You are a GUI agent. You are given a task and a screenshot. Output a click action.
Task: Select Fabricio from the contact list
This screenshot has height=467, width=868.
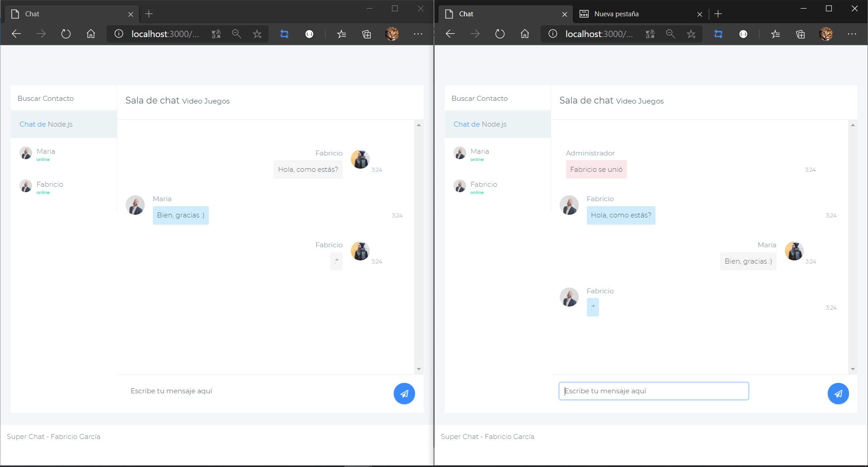[x=50, y=187]
